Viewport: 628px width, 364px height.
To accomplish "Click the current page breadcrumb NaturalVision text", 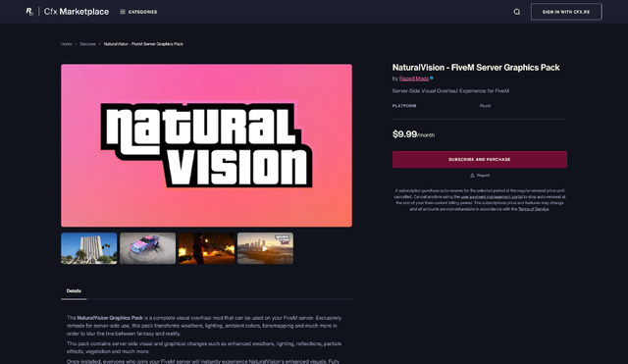I will (143, 44).
